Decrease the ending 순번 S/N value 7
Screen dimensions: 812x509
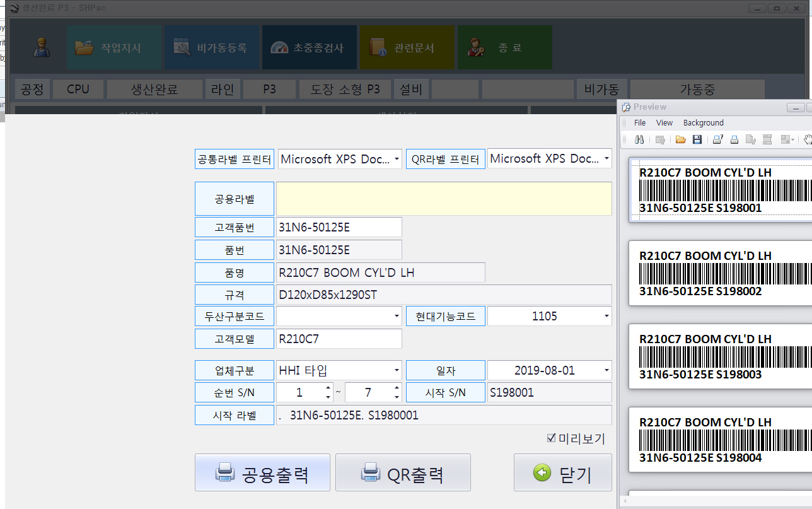(397, 397)
